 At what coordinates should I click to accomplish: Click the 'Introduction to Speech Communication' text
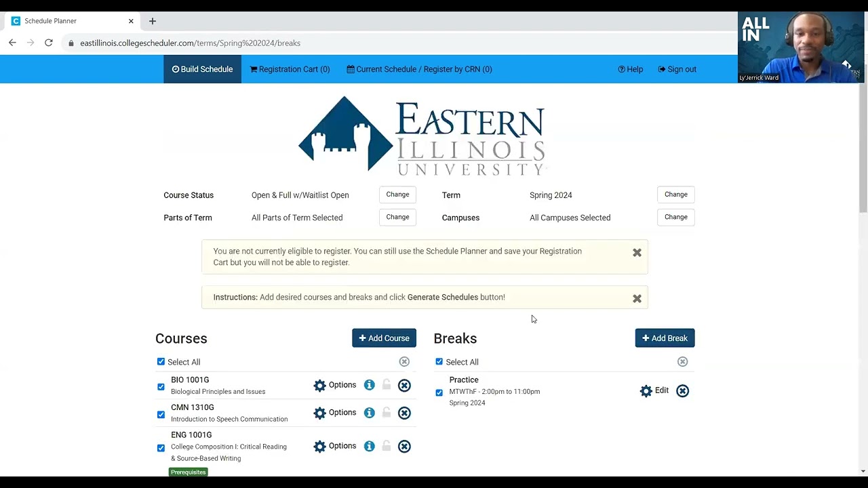(x=229, y=419)
